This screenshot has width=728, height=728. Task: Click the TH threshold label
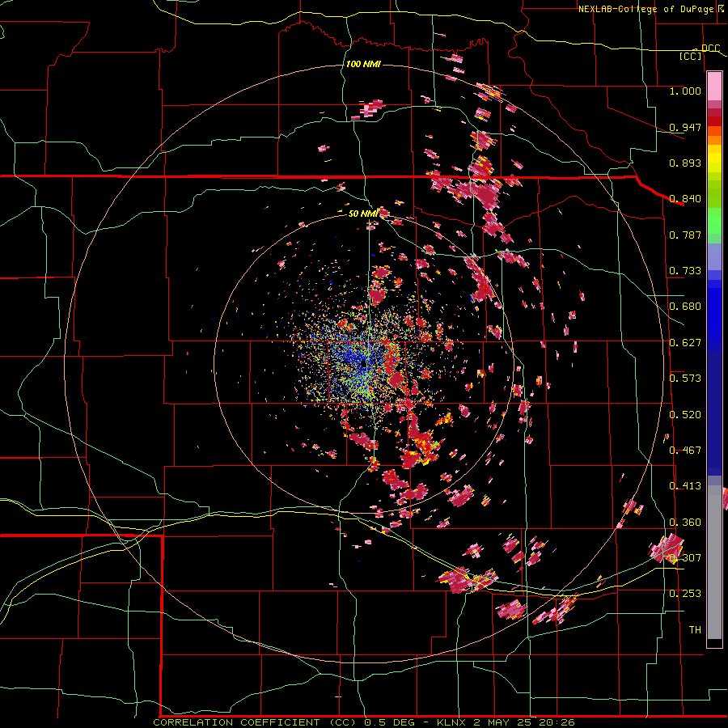click(695, 630)
